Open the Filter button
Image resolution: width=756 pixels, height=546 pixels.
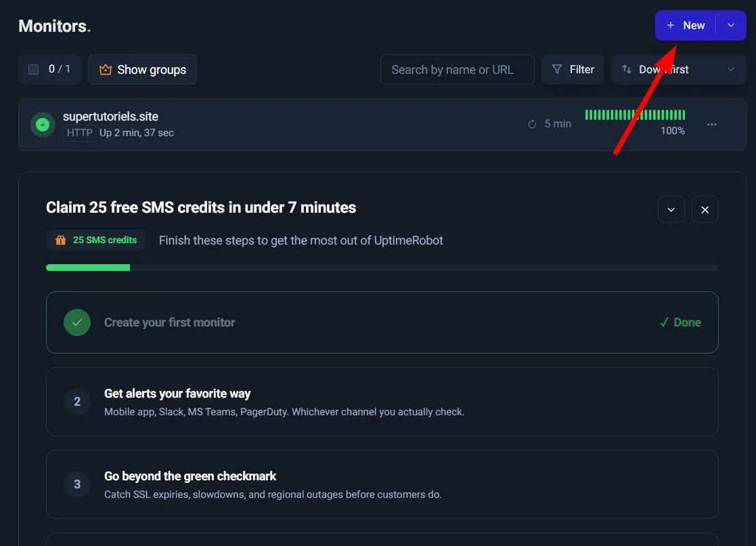coord(573,70)
